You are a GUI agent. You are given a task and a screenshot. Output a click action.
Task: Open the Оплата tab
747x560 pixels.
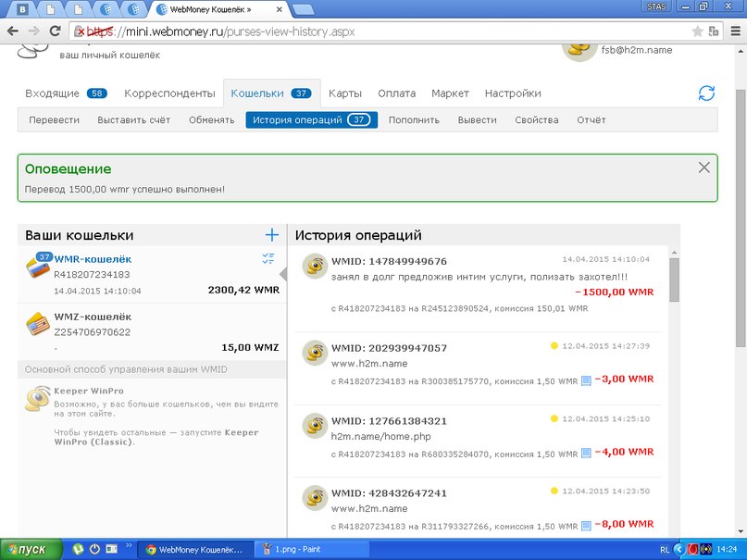(397, 93)
